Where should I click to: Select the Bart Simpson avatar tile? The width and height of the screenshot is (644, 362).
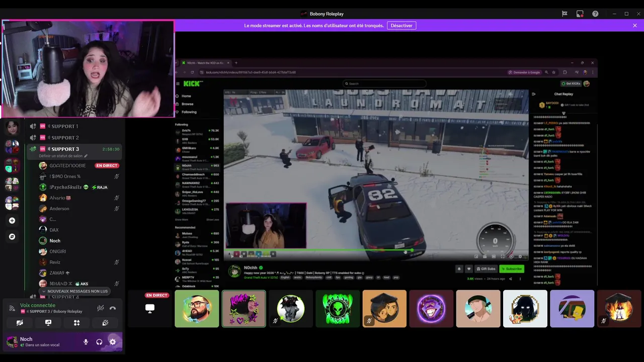(572, 309)
